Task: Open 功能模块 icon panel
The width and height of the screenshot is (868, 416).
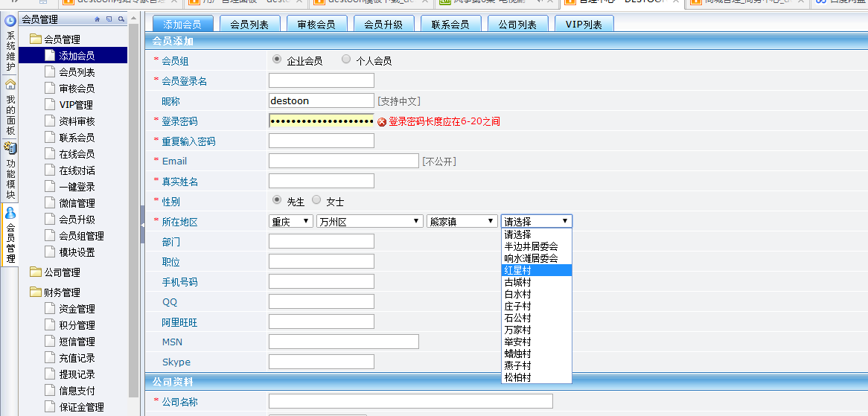Action: pyautogui.click(x=10, y=148)
